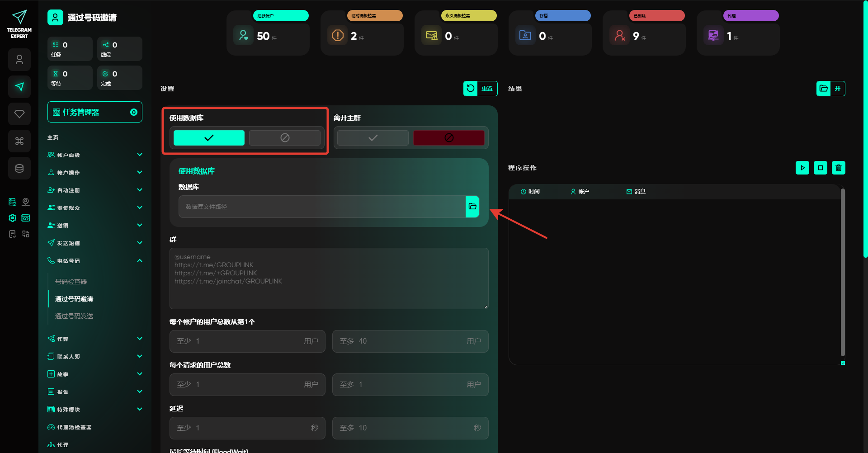Click the 数据库文件路径 input field
The image size is (868, 453).
pos(322,207)
